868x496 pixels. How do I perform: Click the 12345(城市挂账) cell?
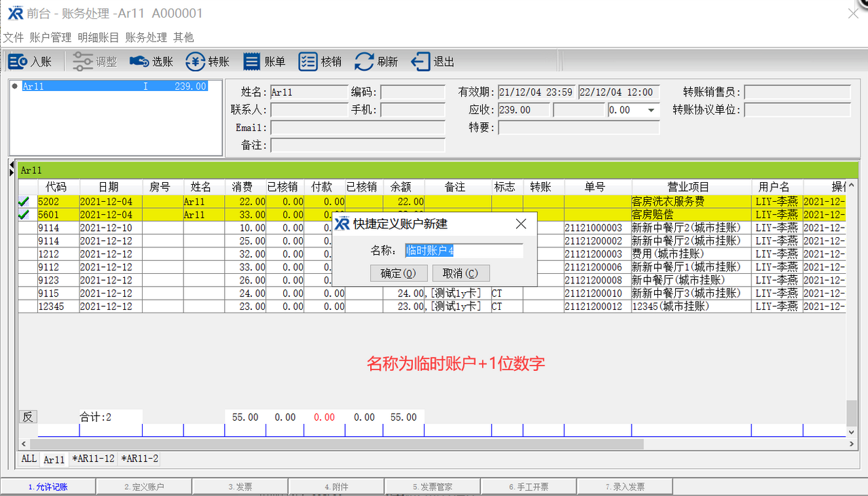pos(691,306)
